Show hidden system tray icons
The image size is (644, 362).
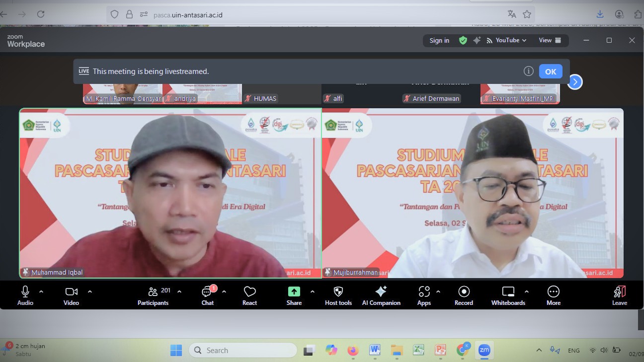point(539,350)
